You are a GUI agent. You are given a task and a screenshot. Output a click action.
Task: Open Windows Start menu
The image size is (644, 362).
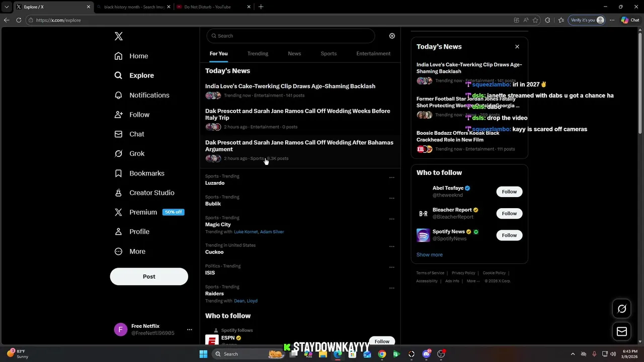click(203, 354)
